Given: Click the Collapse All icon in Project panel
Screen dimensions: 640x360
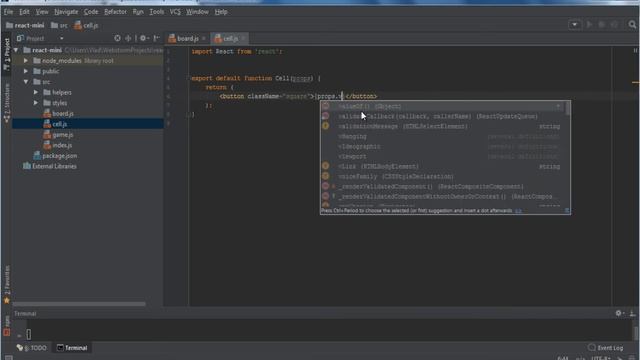Looking at the screenshot, I should point(128,38).
